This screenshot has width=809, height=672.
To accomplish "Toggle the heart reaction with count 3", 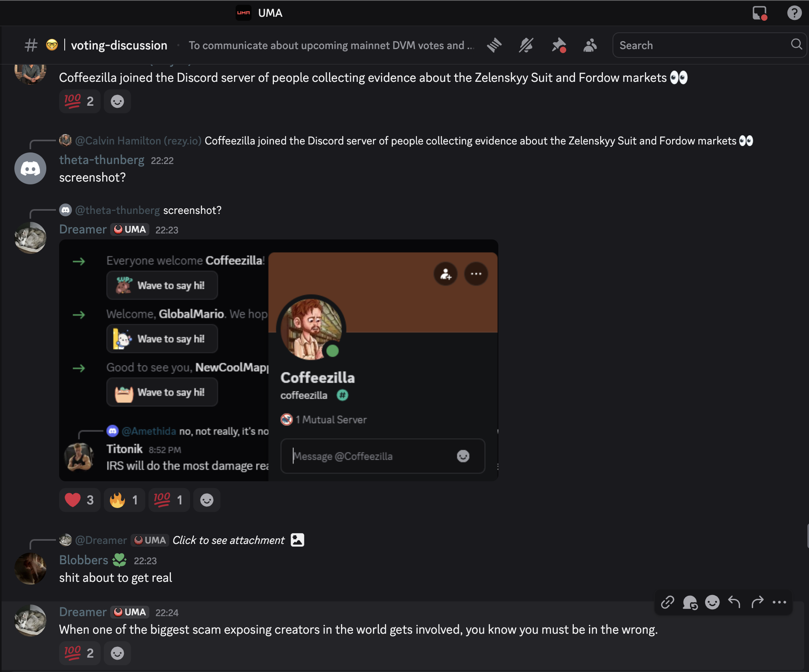I will click(79, 500).
